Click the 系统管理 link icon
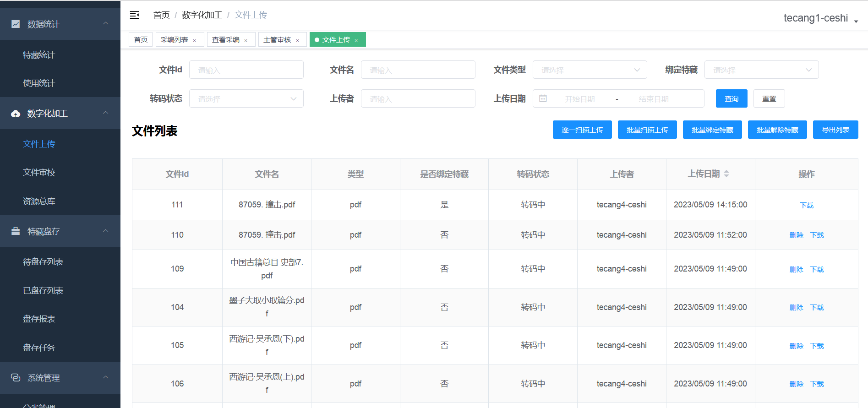The height and width of the screenshot is (408, 868). click(16, 378)
